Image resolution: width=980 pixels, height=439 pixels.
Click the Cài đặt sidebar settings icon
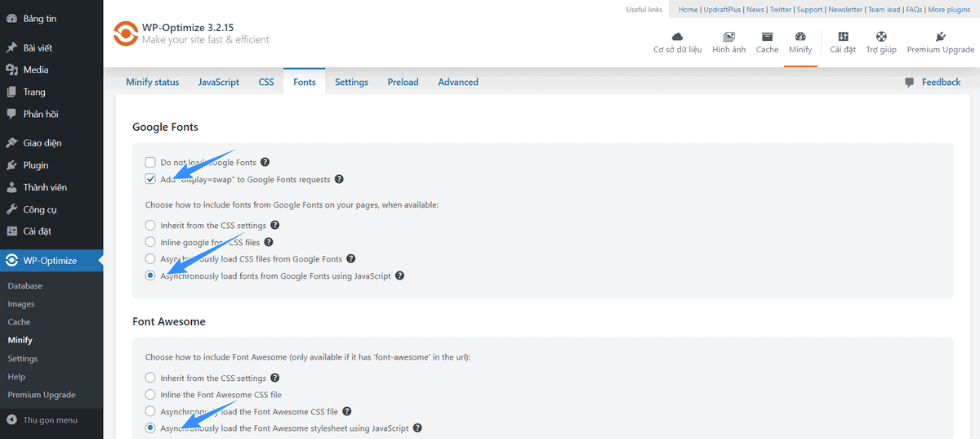pos(11,231)
